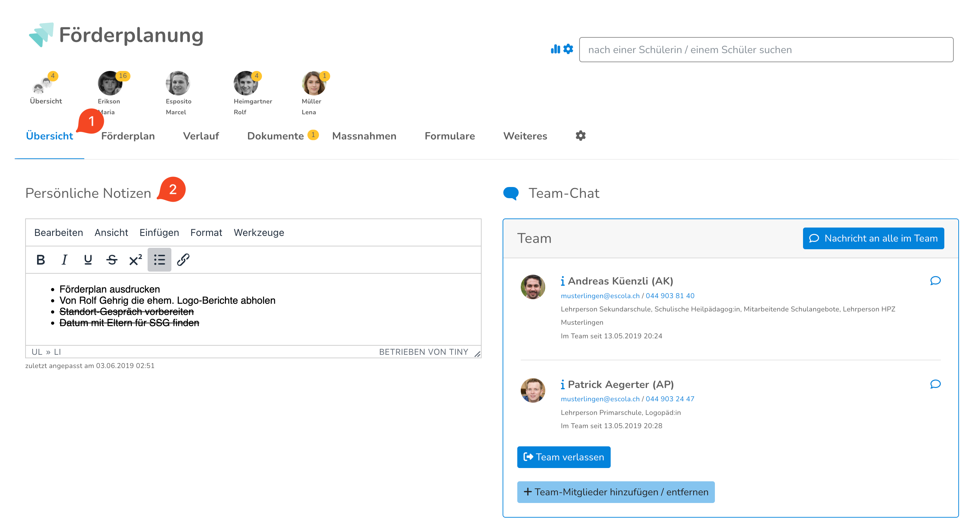Switch to the Förderplan tab

click(x=128, y=136)
